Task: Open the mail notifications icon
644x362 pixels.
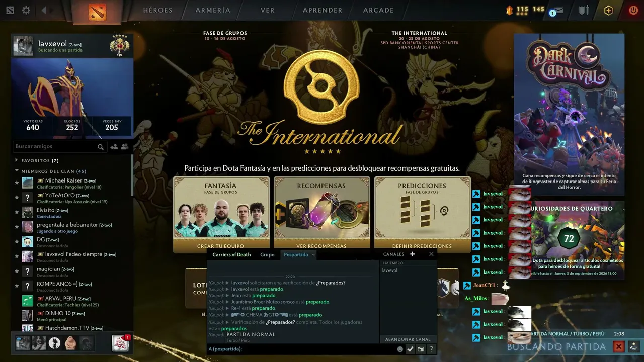Action: pyautogui.click(x=557, y=11)
